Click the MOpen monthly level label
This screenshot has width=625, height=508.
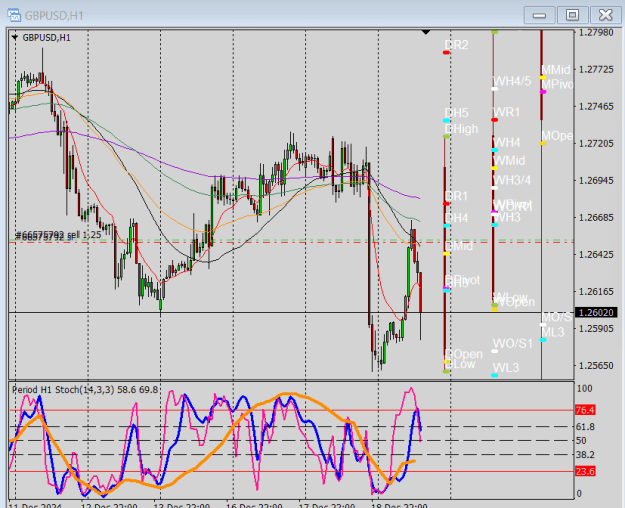pos(557,136)
